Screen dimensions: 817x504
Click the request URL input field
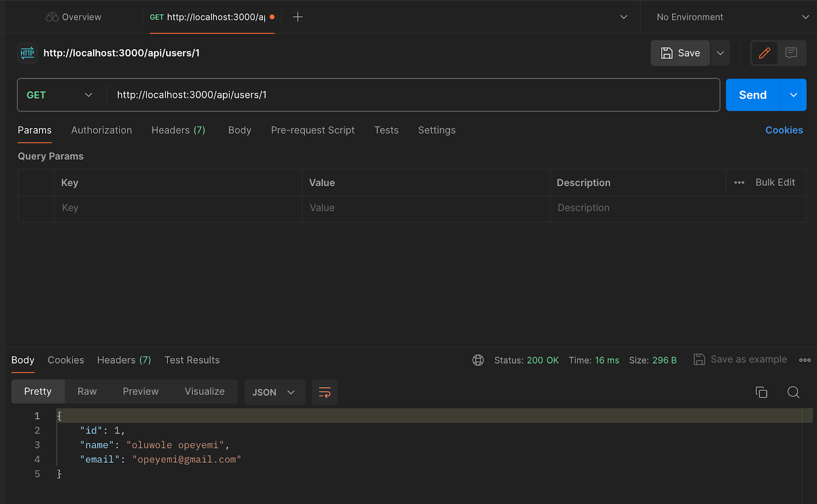point(414,95)
